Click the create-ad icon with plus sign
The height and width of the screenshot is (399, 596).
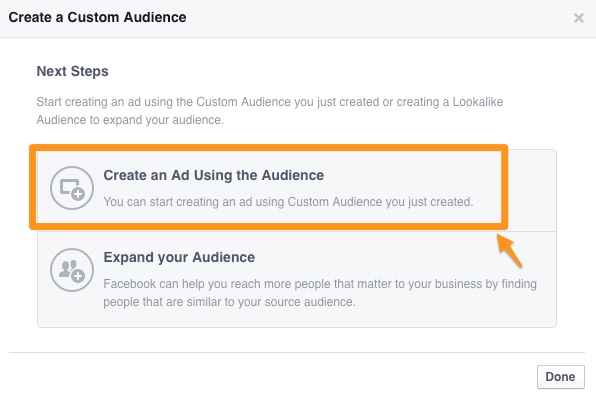pos(72,188)
